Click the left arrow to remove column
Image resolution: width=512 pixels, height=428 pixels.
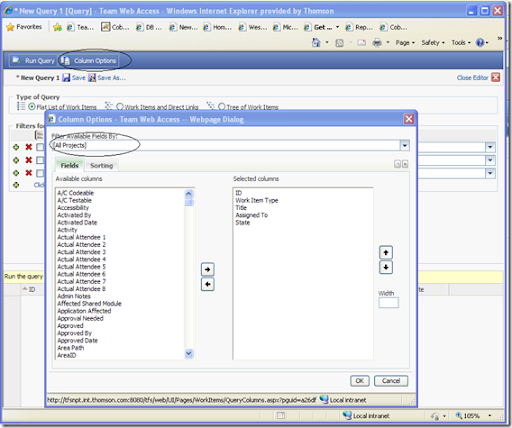coord(207,284)
